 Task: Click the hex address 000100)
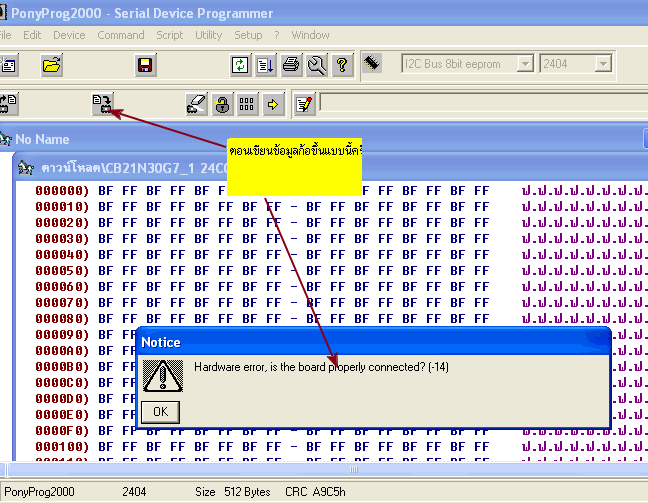pyautogui.click(x=62, y=447)
